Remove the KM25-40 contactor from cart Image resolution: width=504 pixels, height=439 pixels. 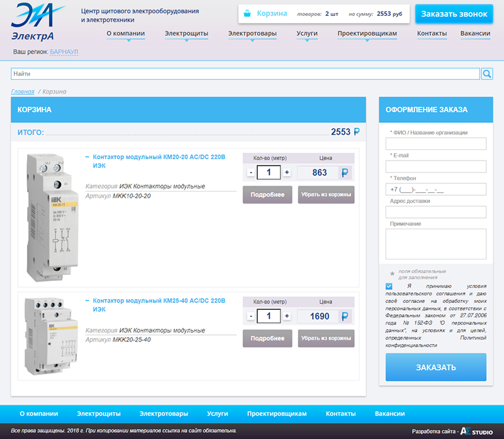coord(326,338)
